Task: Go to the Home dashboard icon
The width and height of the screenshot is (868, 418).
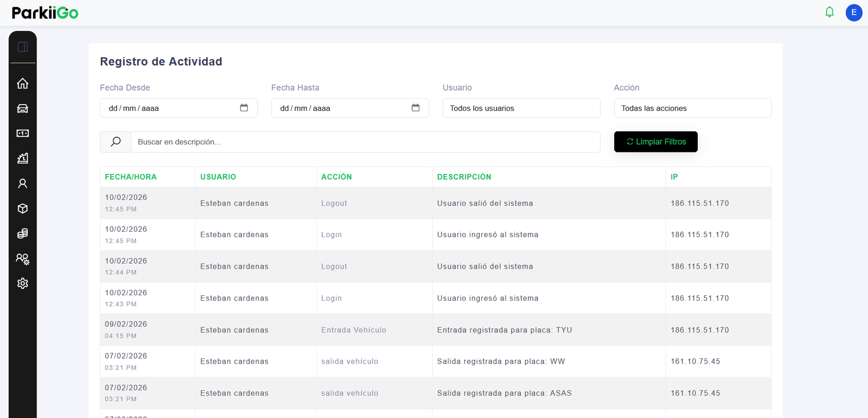Action: [23, 84]
